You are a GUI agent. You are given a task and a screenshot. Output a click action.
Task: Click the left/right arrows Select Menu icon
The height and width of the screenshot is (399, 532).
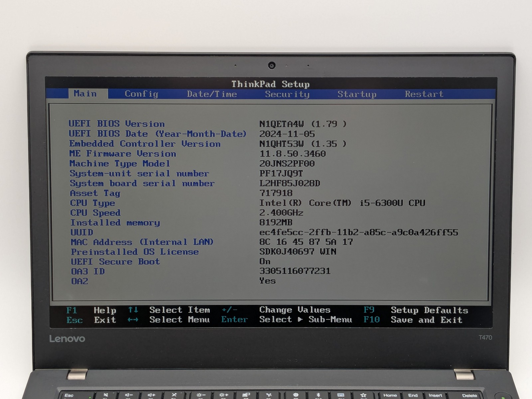(133, 320)
